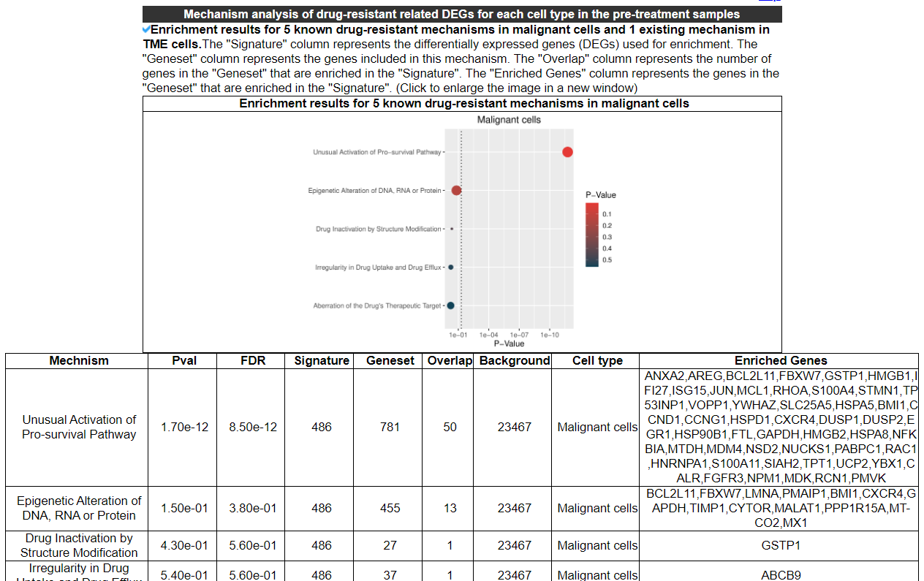Click the ABCB9 enriched gene cell
This screenshot has height=581, width=924.
pos(781,574)
